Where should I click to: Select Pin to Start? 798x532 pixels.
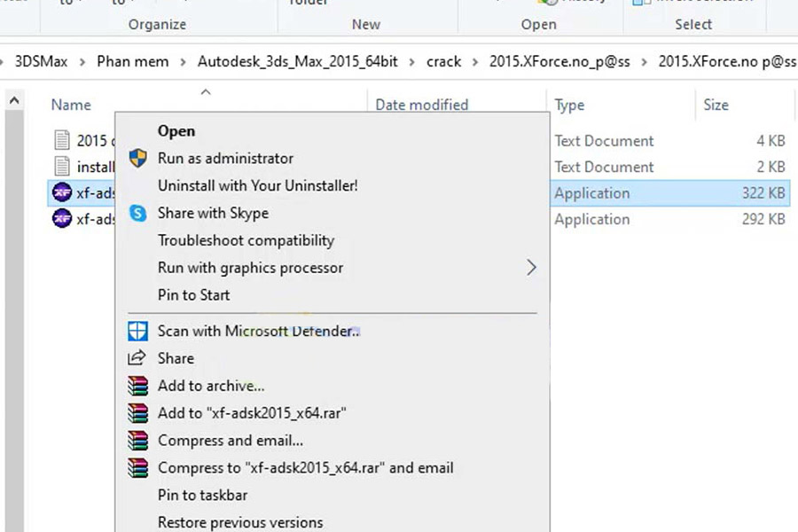[x=193, y=294]
